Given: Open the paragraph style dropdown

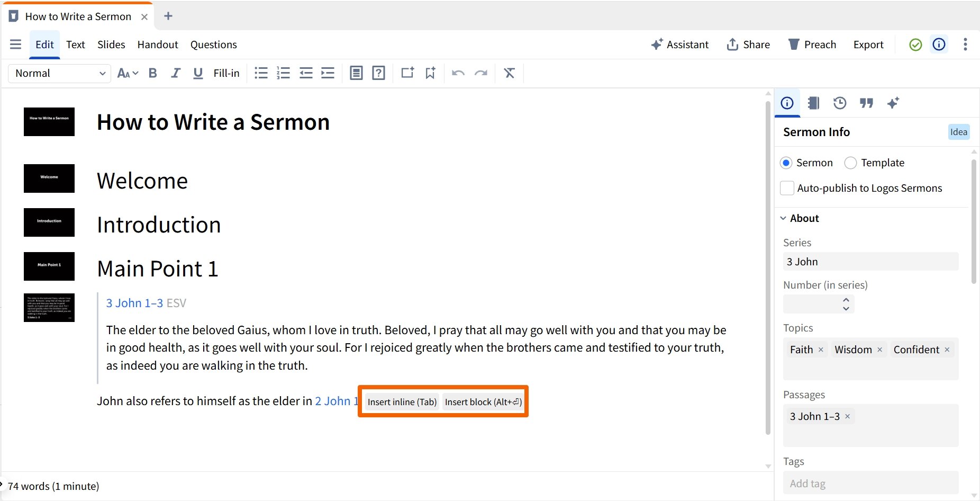Looking at the screenshot, I should (59, 73).
